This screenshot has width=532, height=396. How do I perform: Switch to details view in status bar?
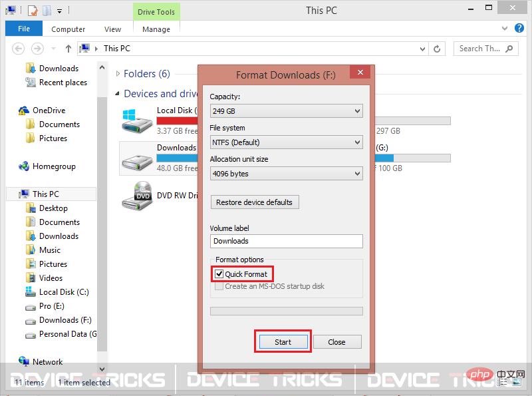pos(502,383)
